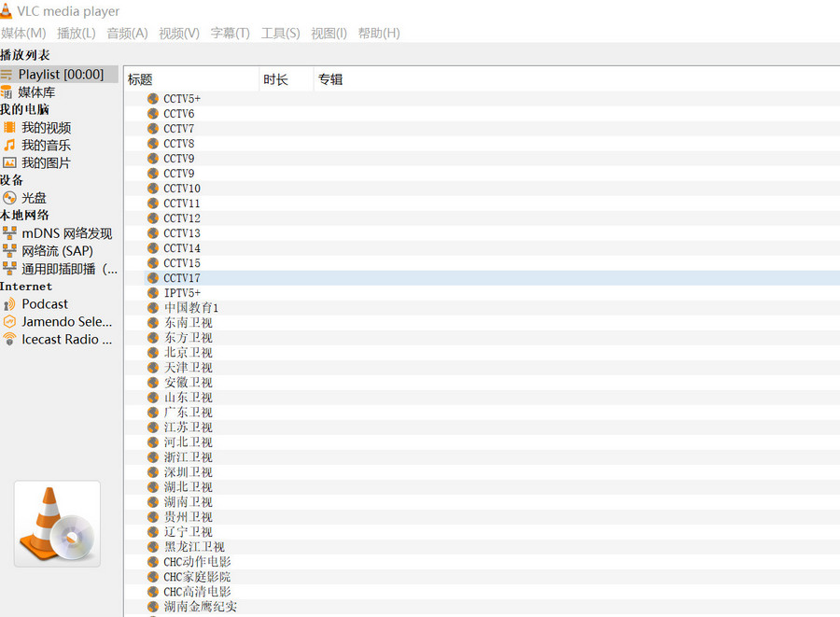
Task: Select mDNS 网络发现 in local network
Action: click(66, 233)
